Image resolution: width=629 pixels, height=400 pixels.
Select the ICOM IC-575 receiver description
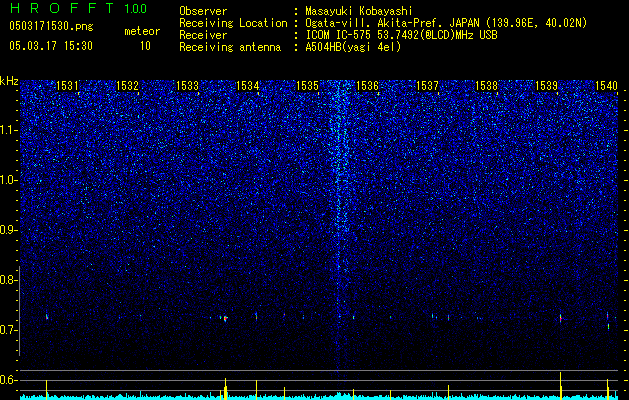[x=401, y=35]
